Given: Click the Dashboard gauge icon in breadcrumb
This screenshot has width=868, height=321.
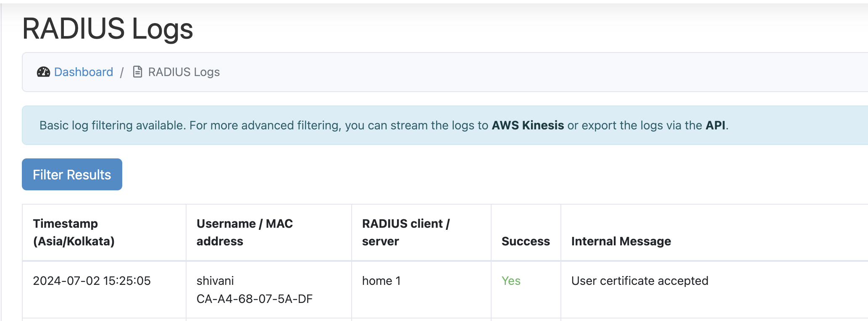Looking at the screenshot, I should (x=43, y=72).
